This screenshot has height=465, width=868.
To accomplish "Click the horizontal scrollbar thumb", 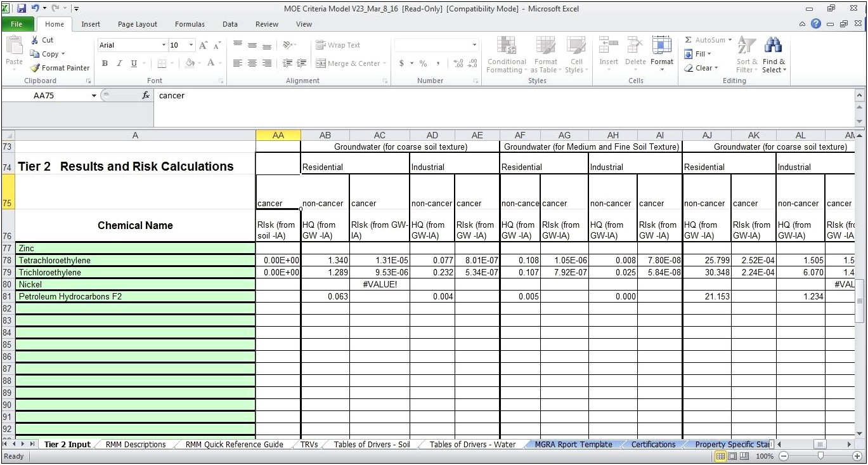I will (820, 445).
